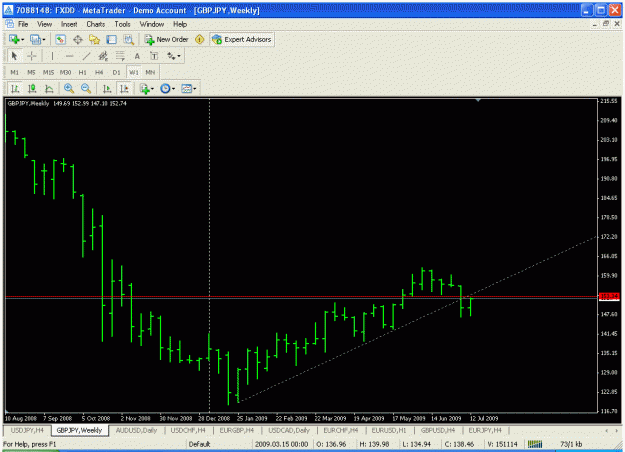Switch to the USDCHF,H4 chart tab

point(188,430)
